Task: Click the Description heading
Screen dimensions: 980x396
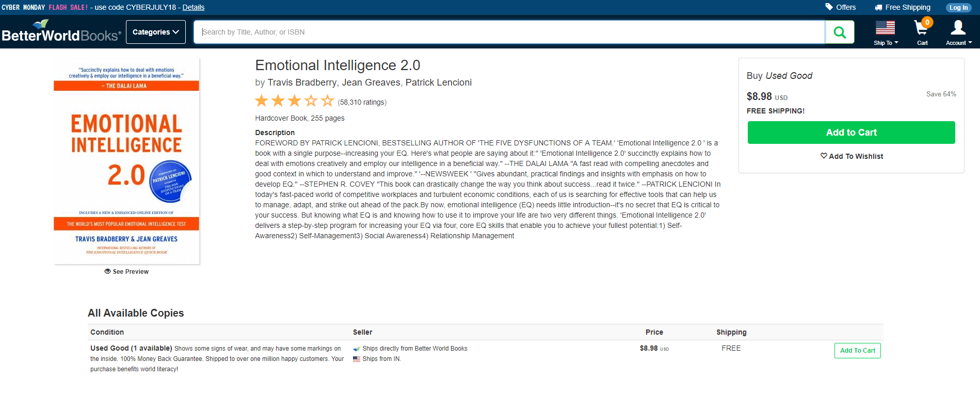Action: 275,133
